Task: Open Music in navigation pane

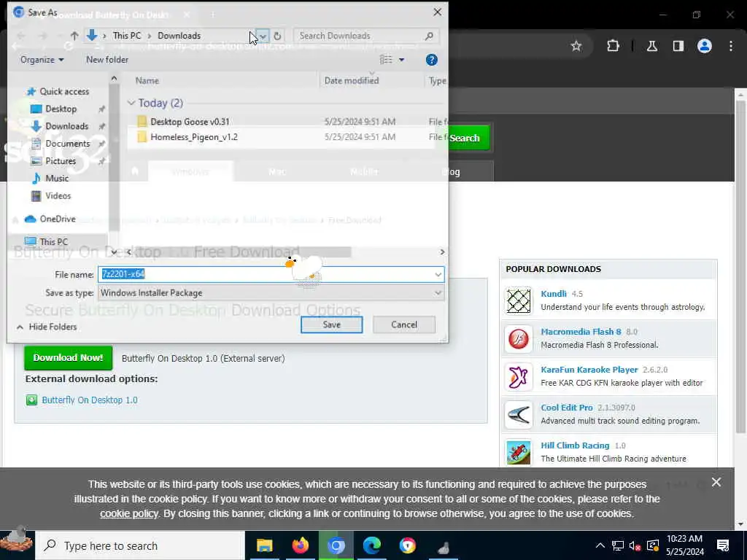Action: pos(57,178)
